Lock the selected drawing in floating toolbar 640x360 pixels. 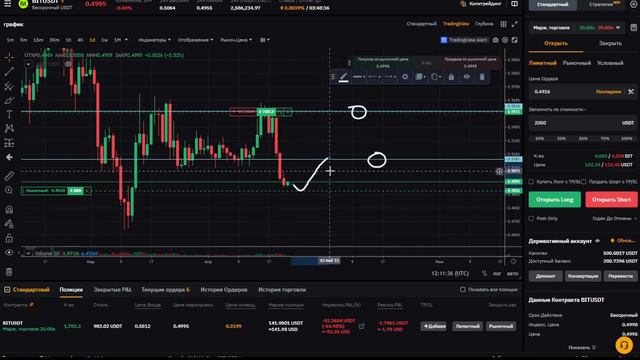click(451, 77)
